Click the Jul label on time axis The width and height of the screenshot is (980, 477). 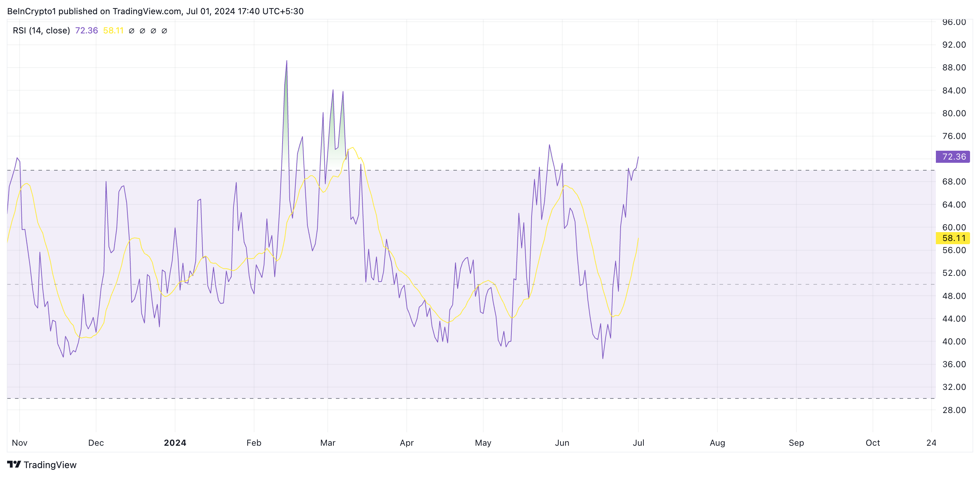[638, 443]
